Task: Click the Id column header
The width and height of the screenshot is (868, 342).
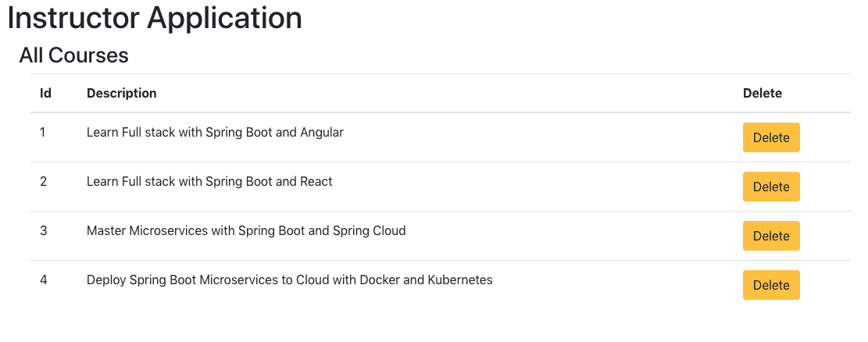Action: pos(45,93)
